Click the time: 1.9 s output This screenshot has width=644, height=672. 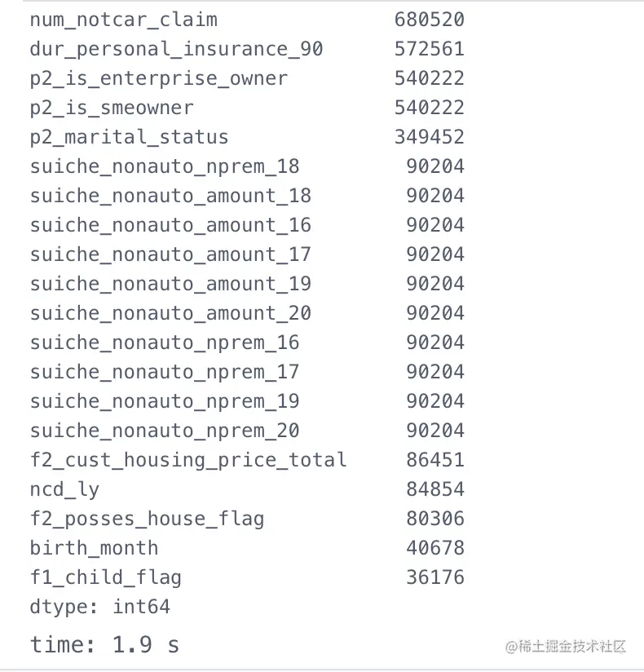tap(104, 645)
